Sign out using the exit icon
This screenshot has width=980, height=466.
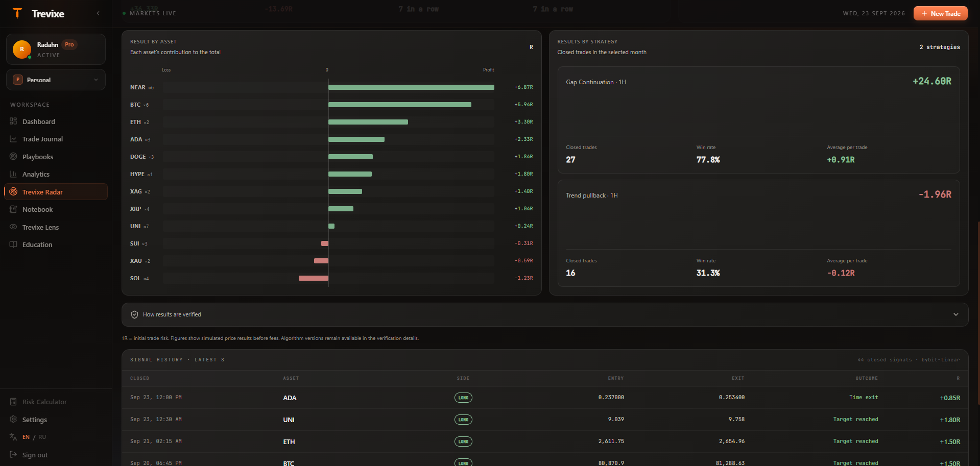coord(13,455)
